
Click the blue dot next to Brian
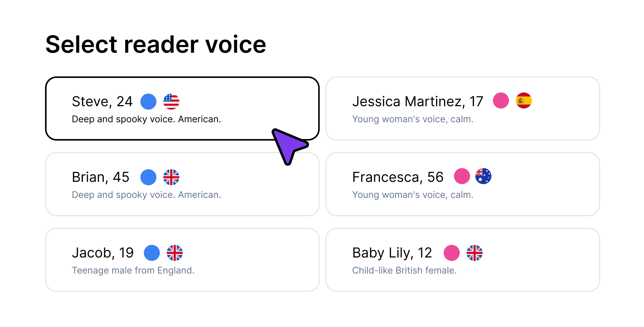click(148, 177)
